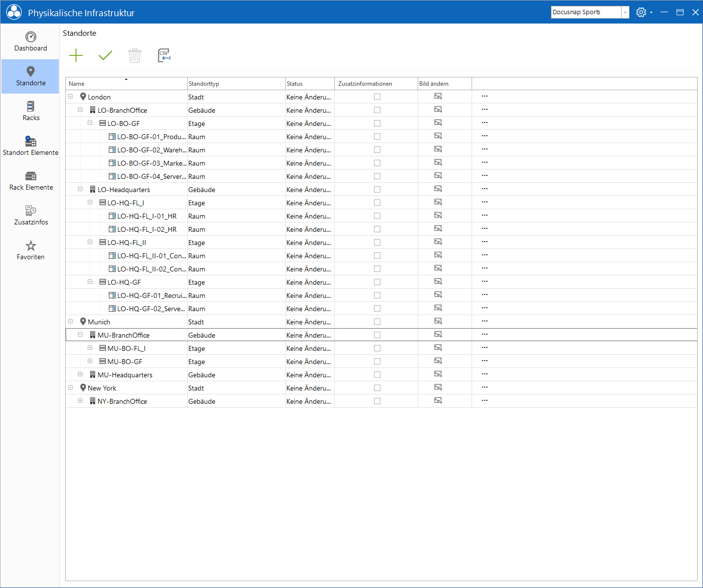Open the Docusnap Sports dropdown
The width and height of the screenshot is (703, 588).
625,12
